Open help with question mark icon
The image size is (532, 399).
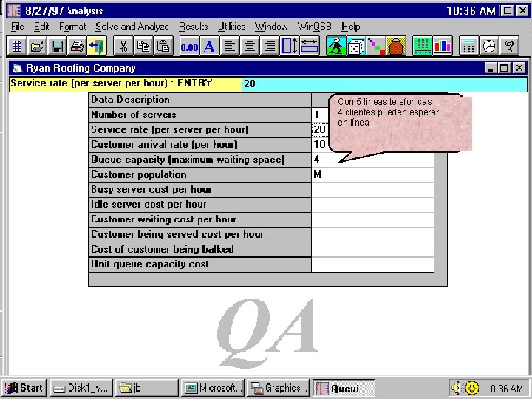point(509,46)
